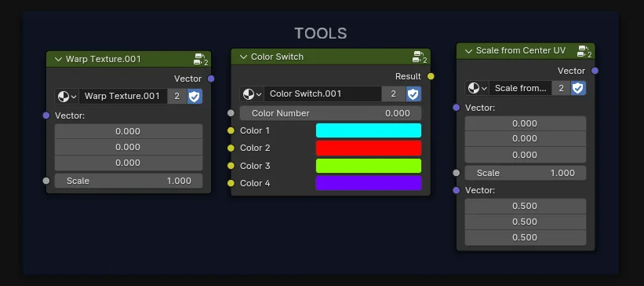Click the Color Number value field
Viewport: 644px width, 286px height.
[x=330, y=113]
